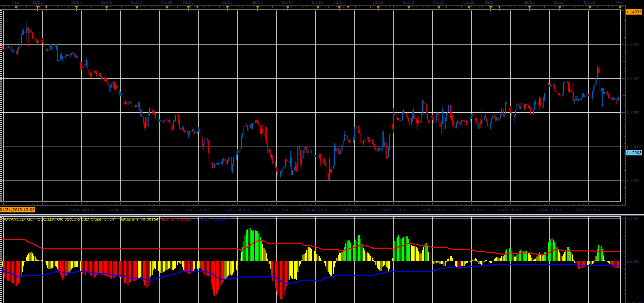
Task: Click the day-start marker under 02/13
Action: tap(257, 7)
